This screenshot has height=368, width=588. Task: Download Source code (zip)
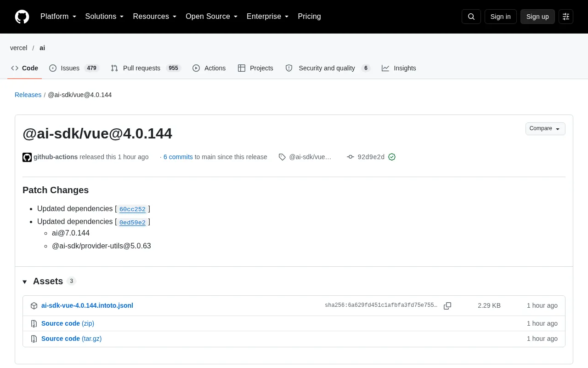68,323
